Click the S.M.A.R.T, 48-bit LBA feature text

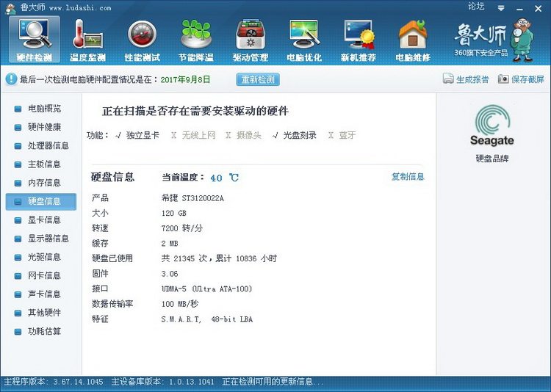coord(207,319)
